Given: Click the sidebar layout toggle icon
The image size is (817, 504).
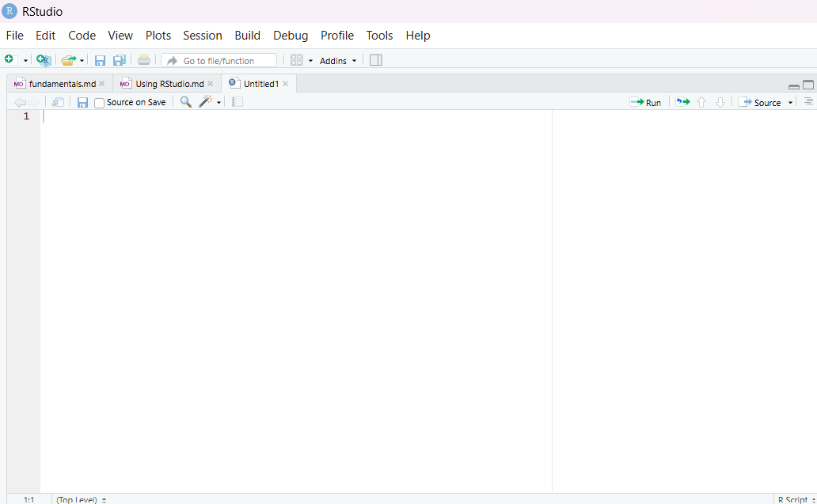Looking at the screenshot, I should click(376, 60).
